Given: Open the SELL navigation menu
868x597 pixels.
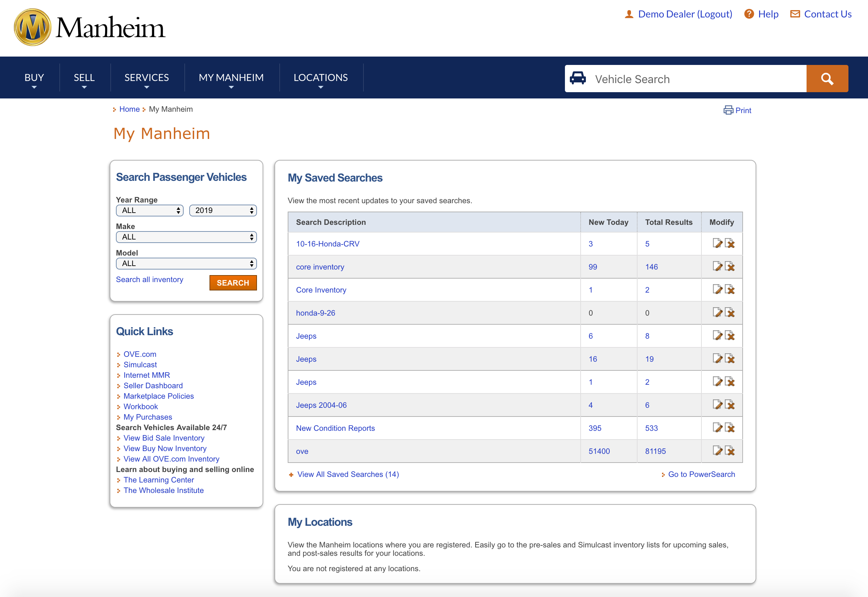Looking at the screenshot, I should tap(84, 78).
